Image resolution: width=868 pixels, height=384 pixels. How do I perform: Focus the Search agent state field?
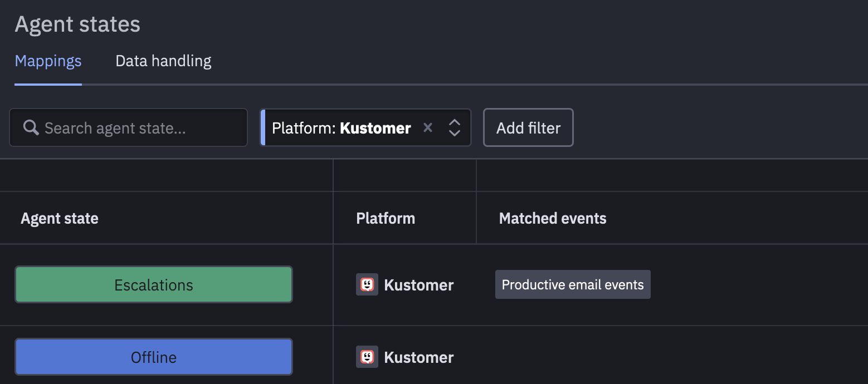click(128, 127)
